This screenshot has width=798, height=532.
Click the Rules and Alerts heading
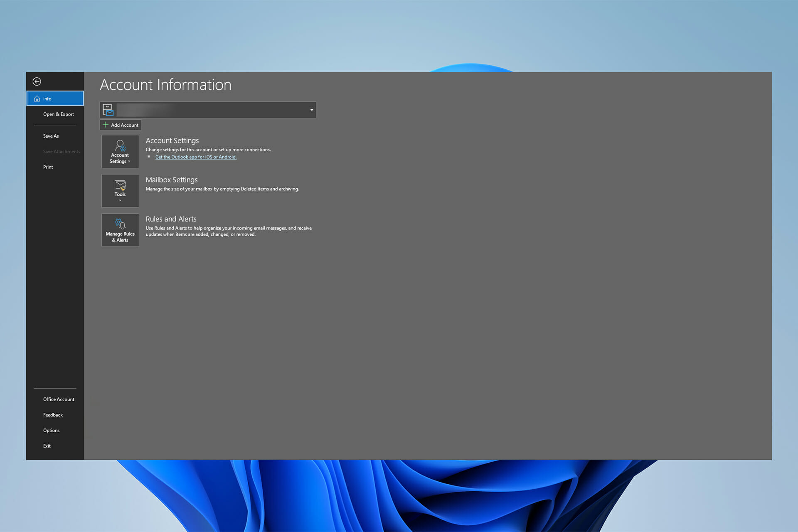[x=171, y=219]
